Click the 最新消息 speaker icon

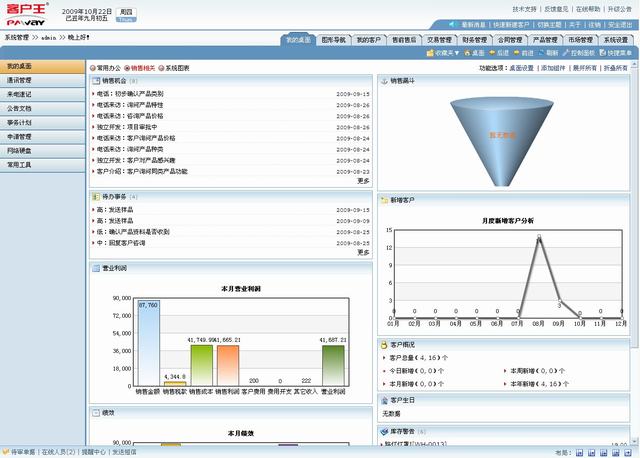click(x=453, y=24)
